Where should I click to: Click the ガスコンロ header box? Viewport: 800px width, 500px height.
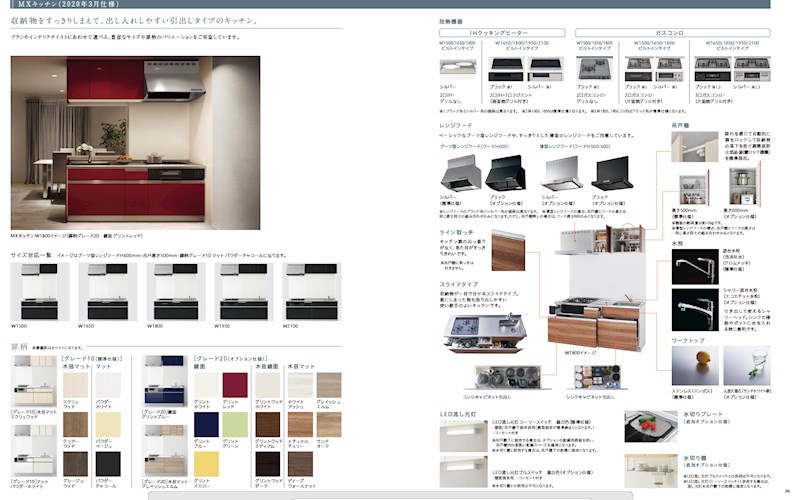[x=672, y=33]
